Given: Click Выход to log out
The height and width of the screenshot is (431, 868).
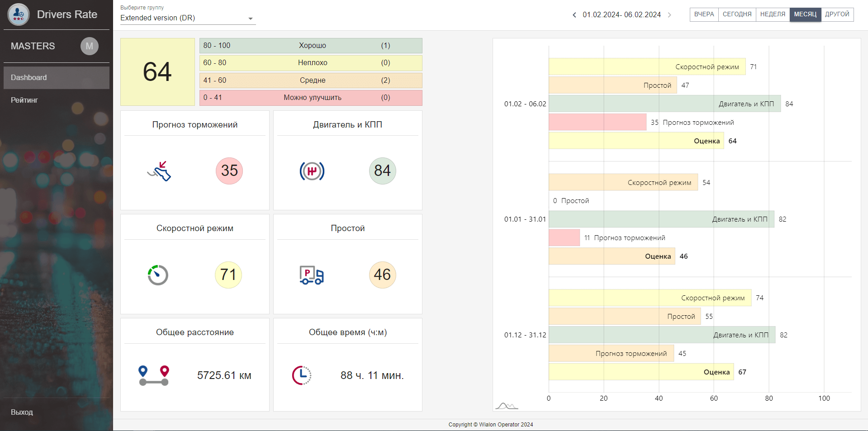Looking at the screenshot, I should [22, 412].
